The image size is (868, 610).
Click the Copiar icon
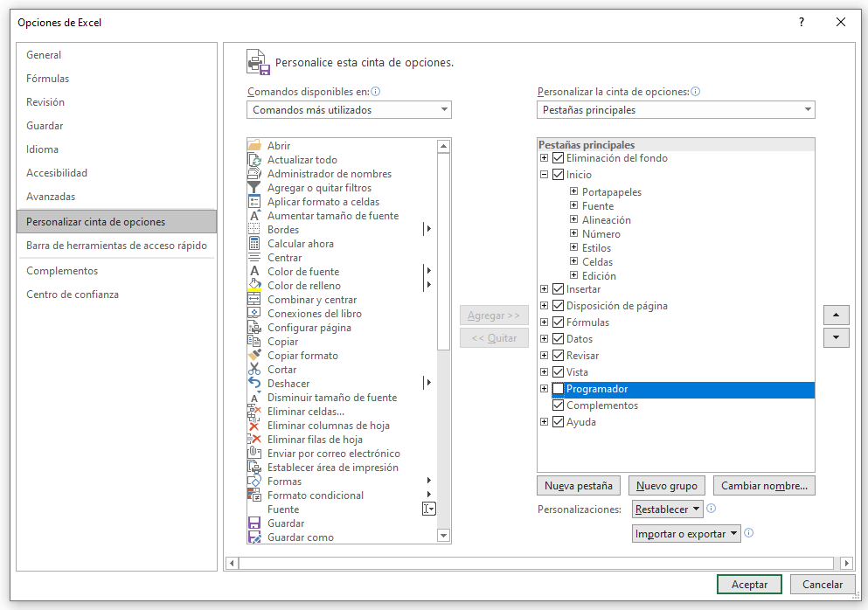coord(254,342)
